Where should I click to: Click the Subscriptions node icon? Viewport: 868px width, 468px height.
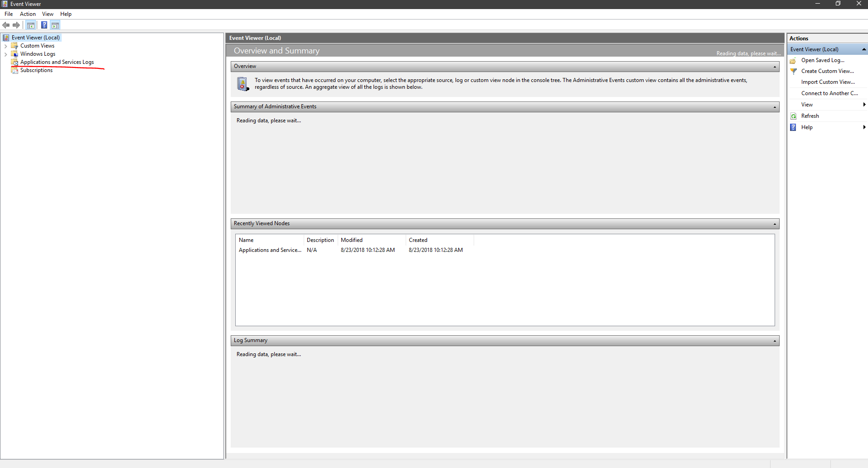[15, 70]
